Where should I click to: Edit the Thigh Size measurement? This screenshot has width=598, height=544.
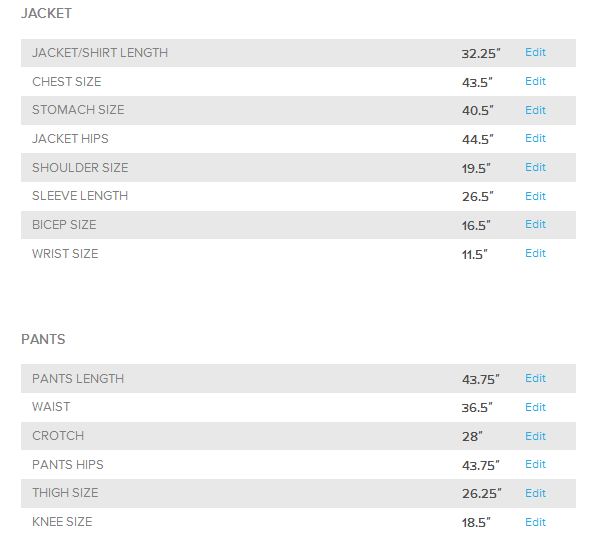535,493
